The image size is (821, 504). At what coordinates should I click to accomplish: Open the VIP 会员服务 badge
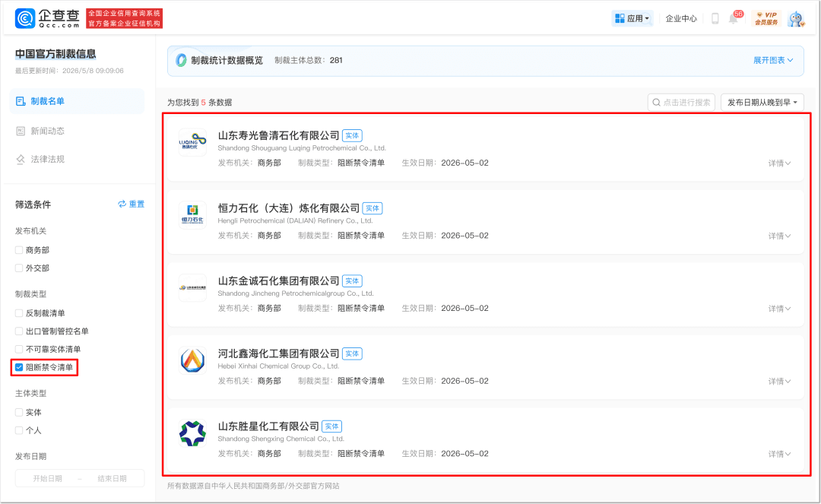coord(766,18)
